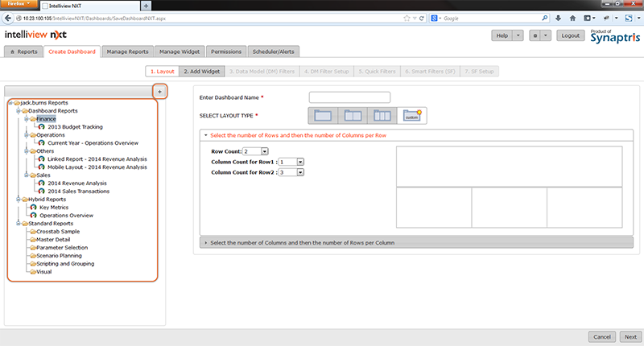Open the Help dropdown arrow
This screenshot has width=644, height=346.
pyautogui.click(x=518, y=35)
